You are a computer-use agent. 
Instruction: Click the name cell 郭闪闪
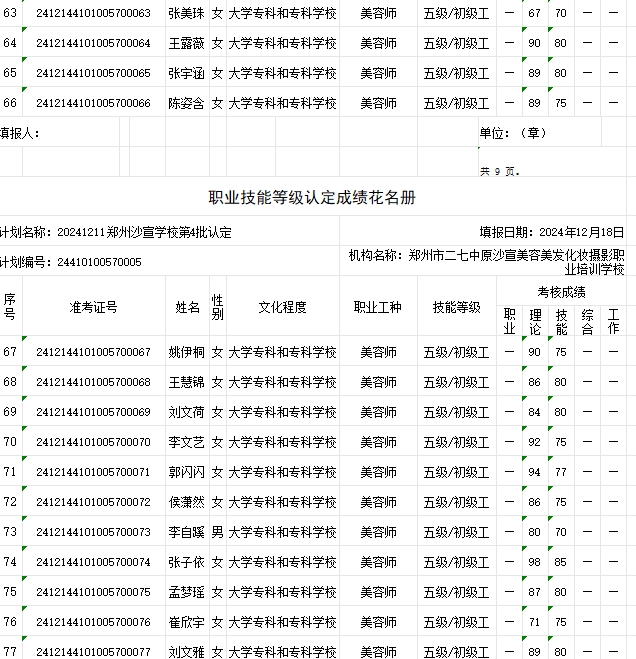[187, 472]
